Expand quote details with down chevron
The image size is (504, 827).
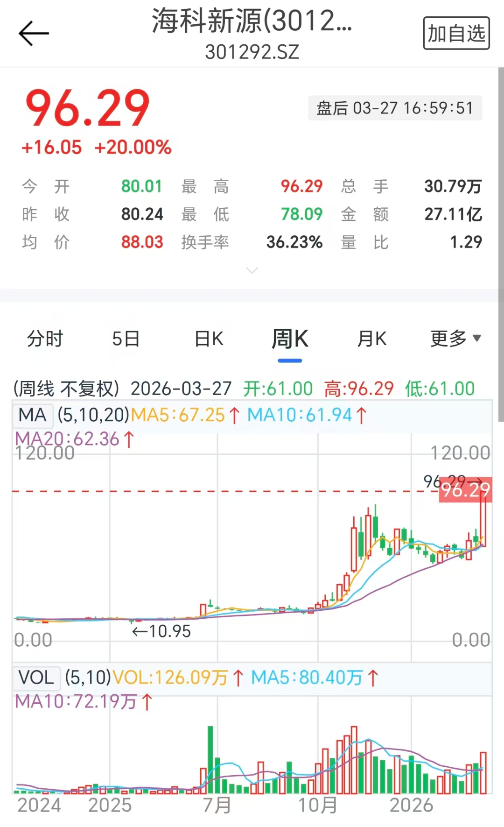pos(252,270)
